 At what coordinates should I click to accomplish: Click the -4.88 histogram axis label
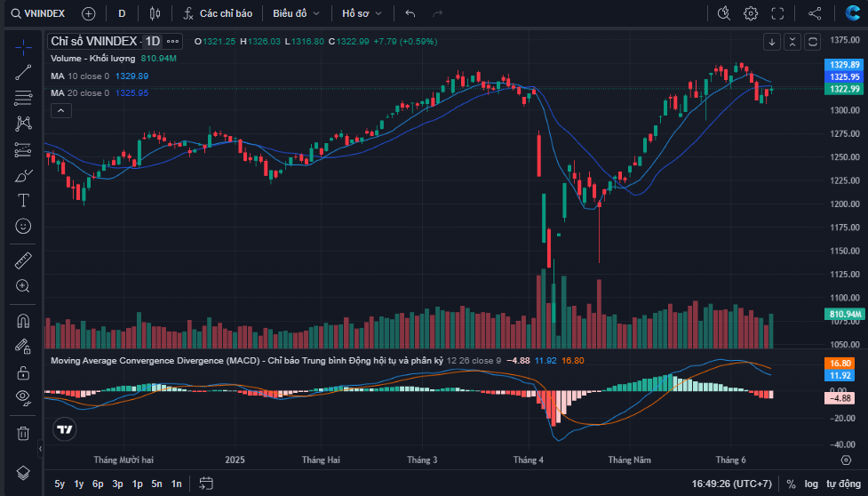click(x=840, y=398)
